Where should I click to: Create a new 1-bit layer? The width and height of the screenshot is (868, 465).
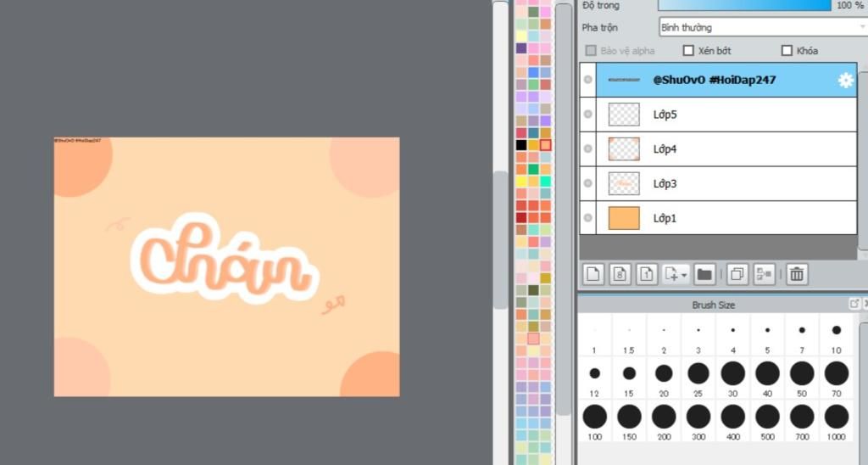[646, 274]
